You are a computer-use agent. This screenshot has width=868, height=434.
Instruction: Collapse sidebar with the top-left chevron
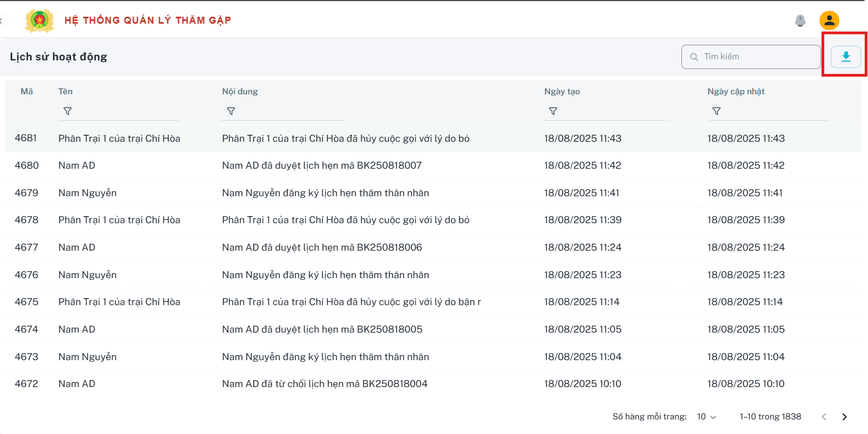2,20
